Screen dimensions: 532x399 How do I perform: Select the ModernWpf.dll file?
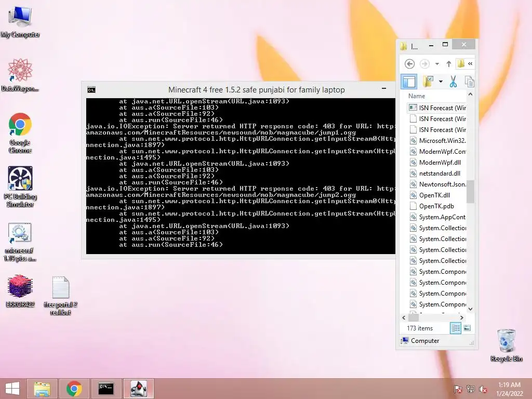436,163
